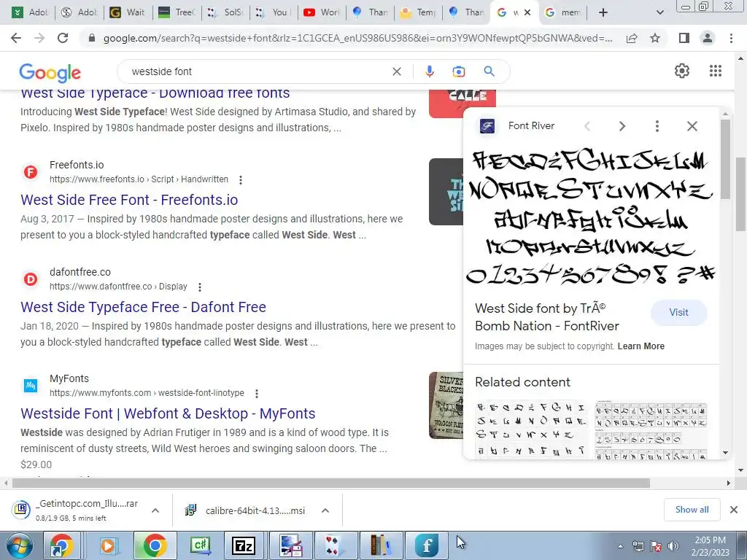Open the taskbar clock and date
The height and width of the screenshot is (560, 747).
pos(711,546)
